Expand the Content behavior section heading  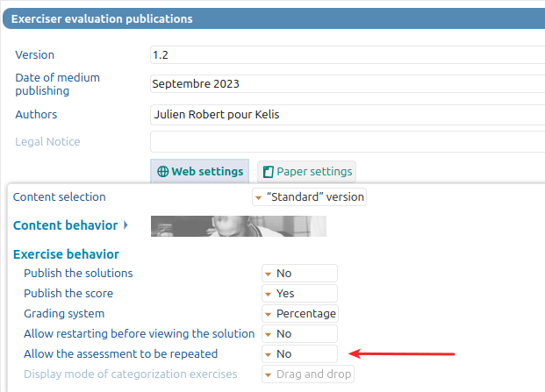(65, 225)
